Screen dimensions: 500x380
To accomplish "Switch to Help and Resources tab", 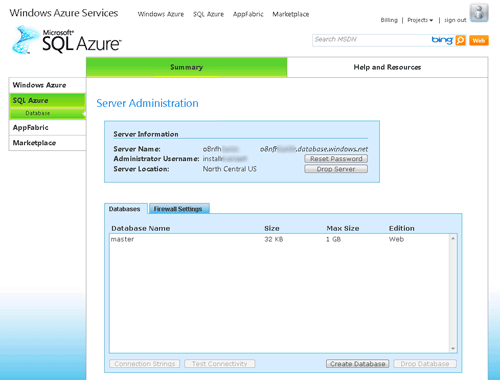I will 387,67.
